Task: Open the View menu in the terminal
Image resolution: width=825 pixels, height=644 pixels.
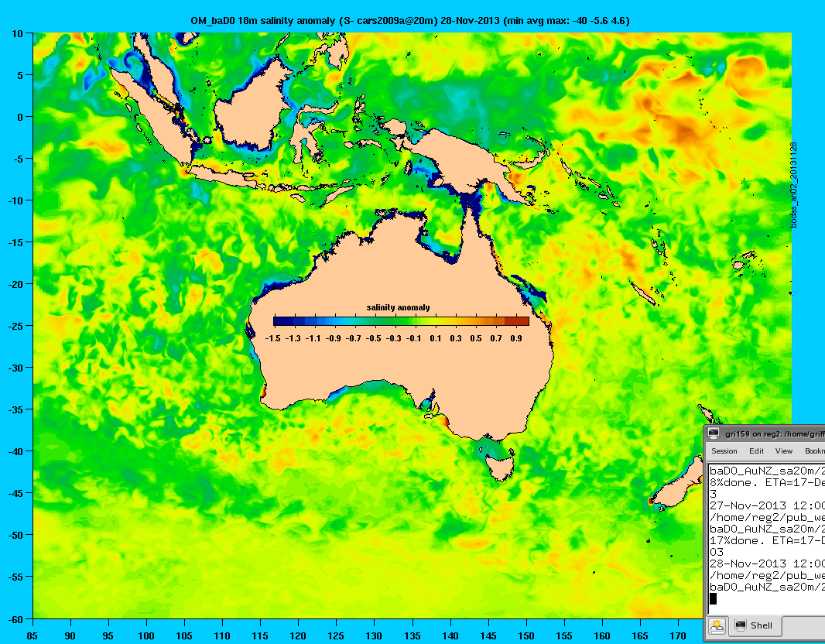Action: (783, 451)
